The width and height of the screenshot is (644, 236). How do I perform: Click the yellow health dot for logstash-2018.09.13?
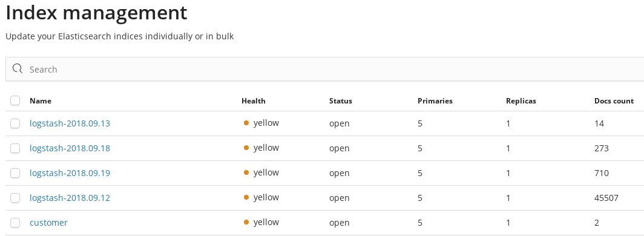click(246, 123)
